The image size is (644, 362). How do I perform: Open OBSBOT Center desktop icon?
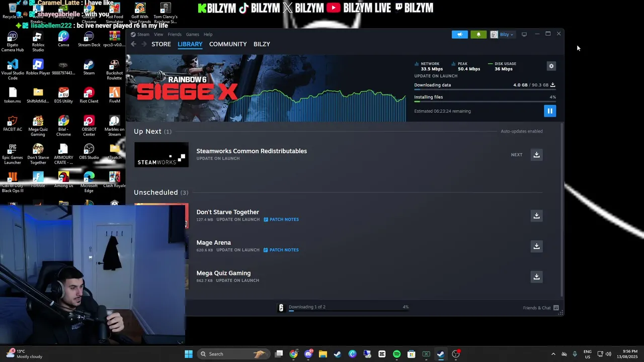[x=89, y=126]
